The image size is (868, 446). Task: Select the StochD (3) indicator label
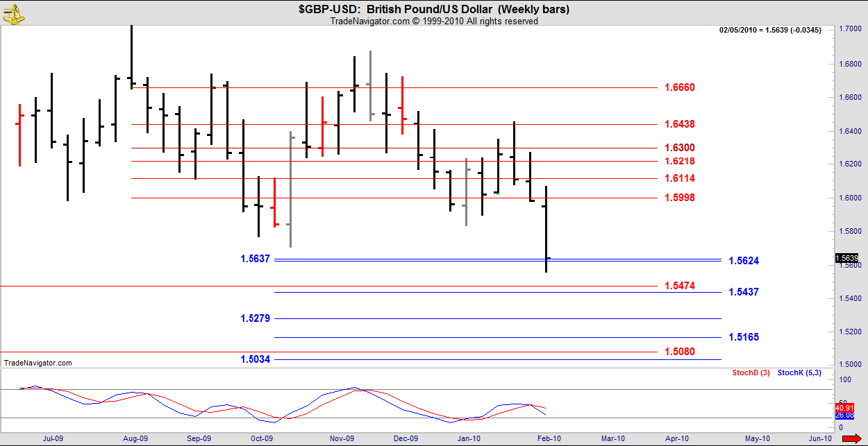(x=751, y=373)
